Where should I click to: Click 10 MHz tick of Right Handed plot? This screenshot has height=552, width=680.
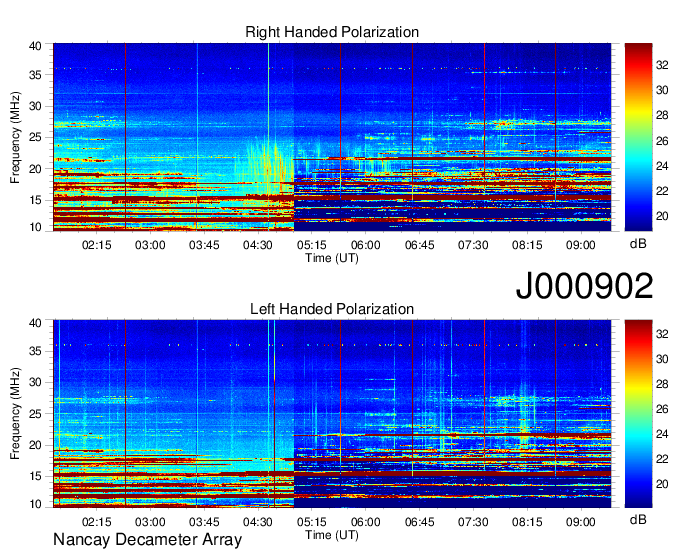35,227
